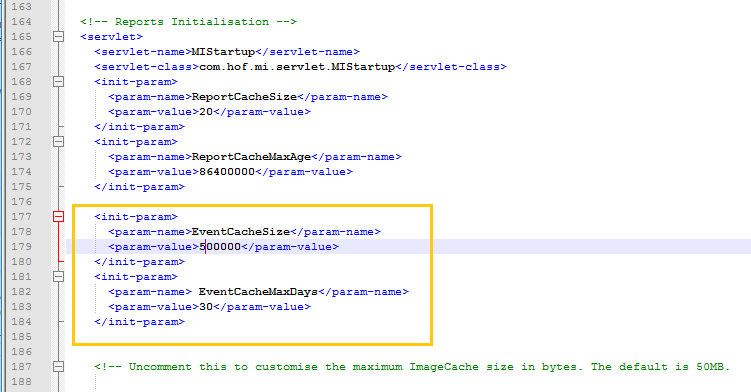
Task: Click line number 185 in the gutter
Action: coord(22,336)
